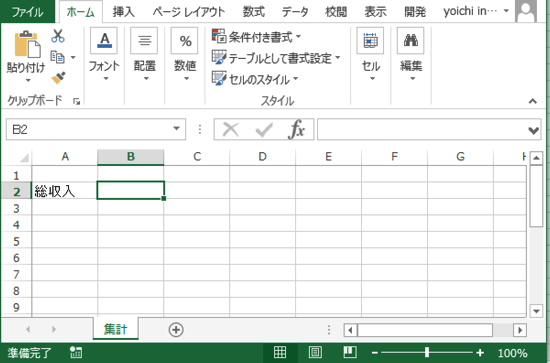Select column B header
This screenshot has width=550, height=363.
[x=130, y=157]
